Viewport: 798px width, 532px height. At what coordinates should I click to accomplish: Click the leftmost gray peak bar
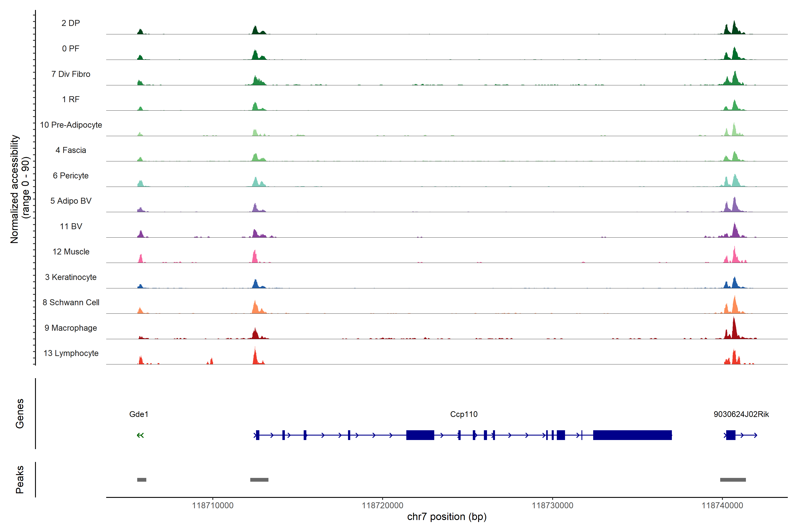[x=141, y=480]
